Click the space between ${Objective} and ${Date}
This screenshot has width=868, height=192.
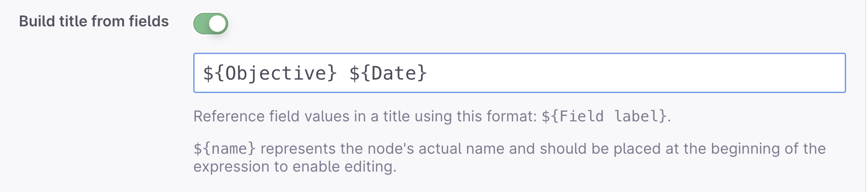(343, 73)
